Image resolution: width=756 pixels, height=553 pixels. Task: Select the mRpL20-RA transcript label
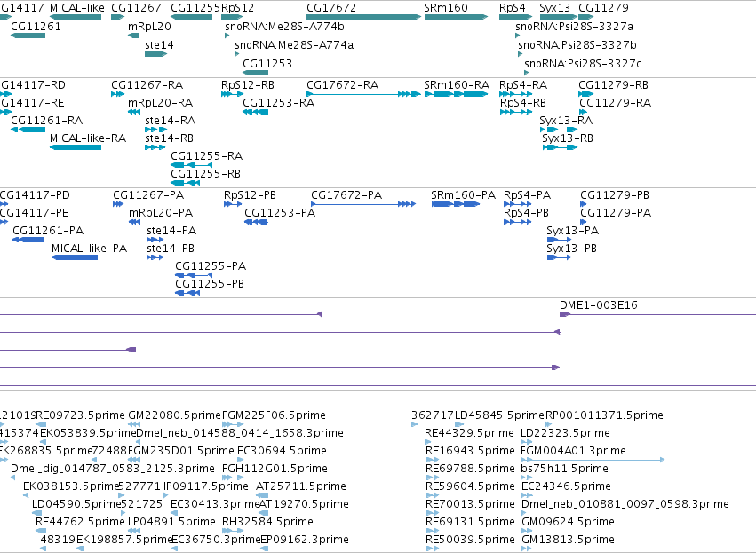pyautogui.click(x=160, y=103)
